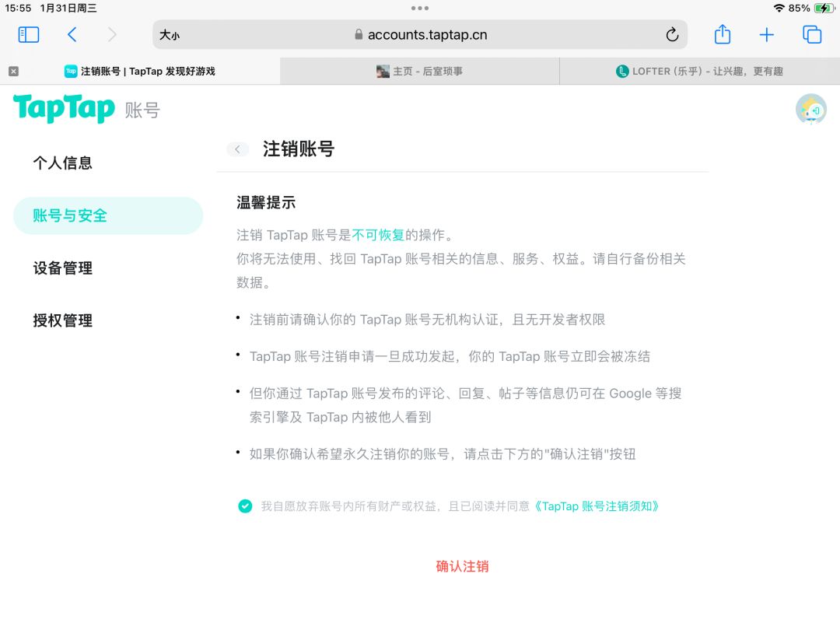Viewport: 840px width, 630px height.
Task: Tap the status bar time 15:55
Action: click(x=18, y=8)
